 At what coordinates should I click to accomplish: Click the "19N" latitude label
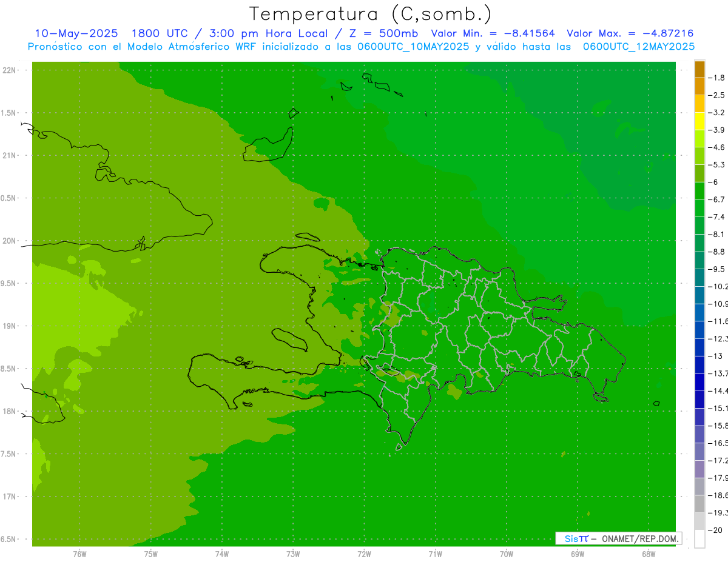[10, 326]
